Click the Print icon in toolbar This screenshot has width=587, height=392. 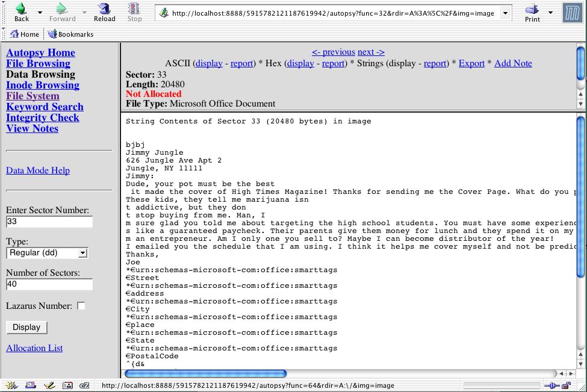coord(532,11)
